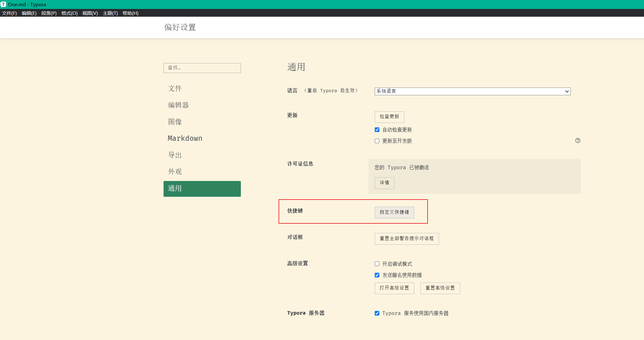644x340 pixels.
Task: Click the 语言 label with restart note
Action: tap(322, 90)
